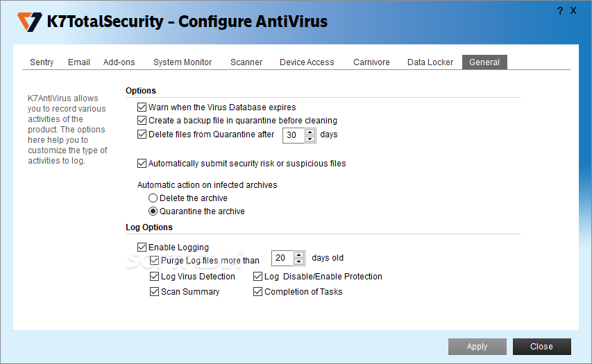
Task: Click the purge days field showing 20
Action: pyautogui.click(x=282, y=258)
